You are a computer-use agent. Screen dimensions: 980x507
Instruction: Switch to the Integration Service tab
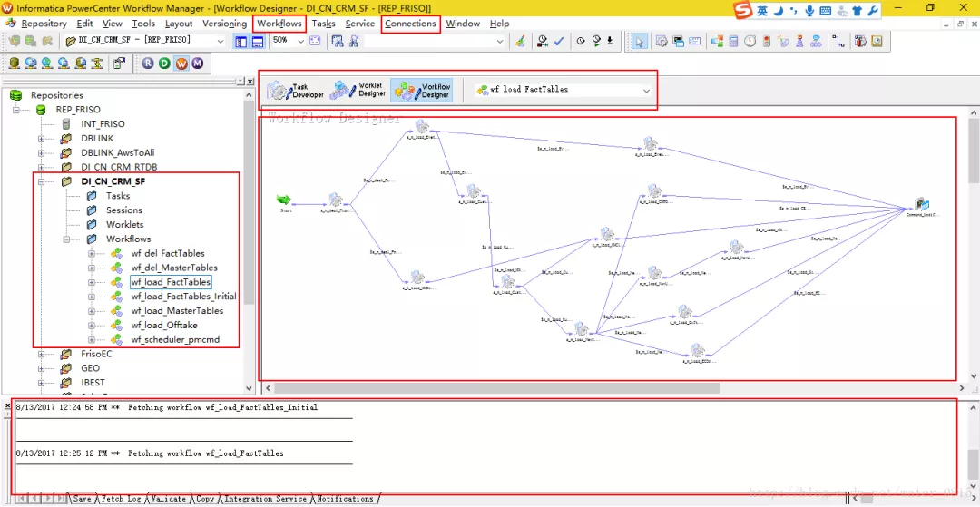[x=266, y=499]
